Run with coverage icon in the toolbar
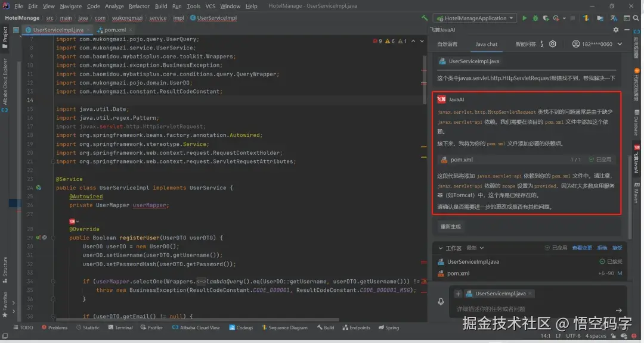644x343 pixels. [546, 18]
